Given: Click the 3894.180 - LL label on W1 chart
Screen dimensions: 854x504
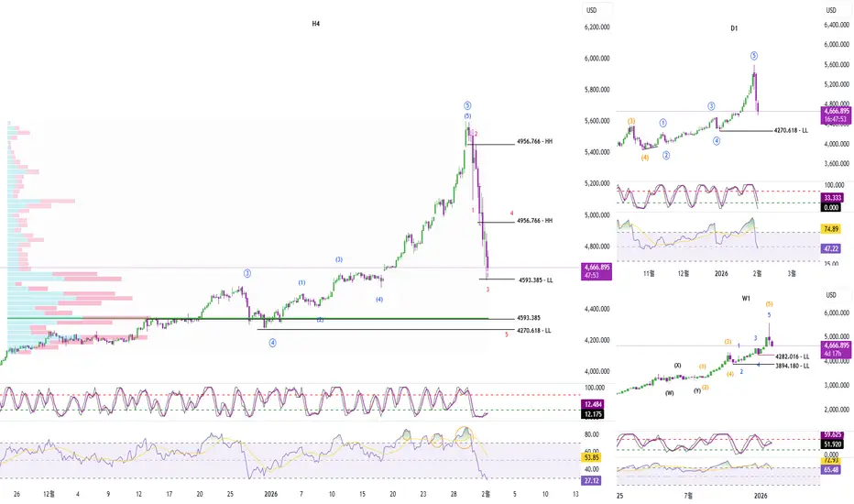Looking at the screenshot, I should pos(793,367).
